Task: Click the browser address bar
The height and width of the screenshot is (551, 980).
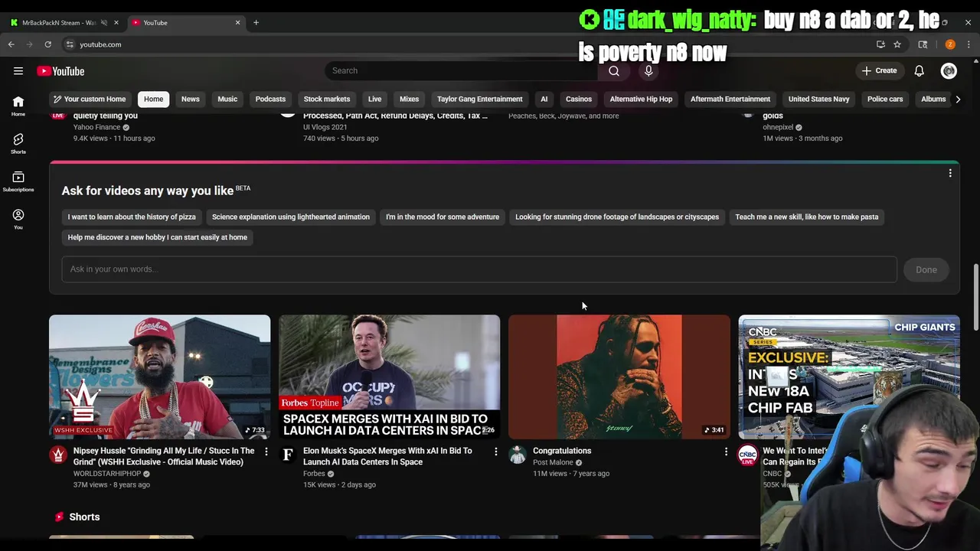Action: point(459,44)
